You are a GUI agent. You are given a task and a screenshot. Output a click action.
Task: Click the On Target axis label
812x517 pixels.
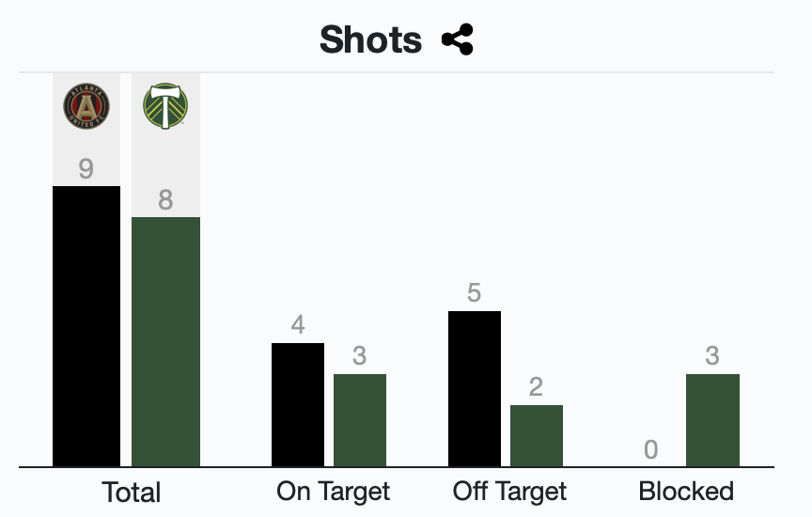pyautogui.click(x=333, y=491)
